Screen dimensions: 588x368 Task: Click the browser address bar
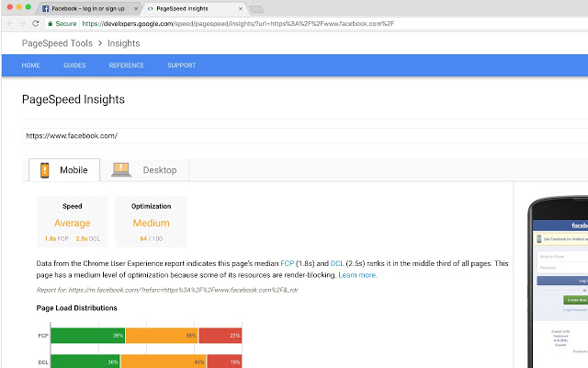(316, 23)
